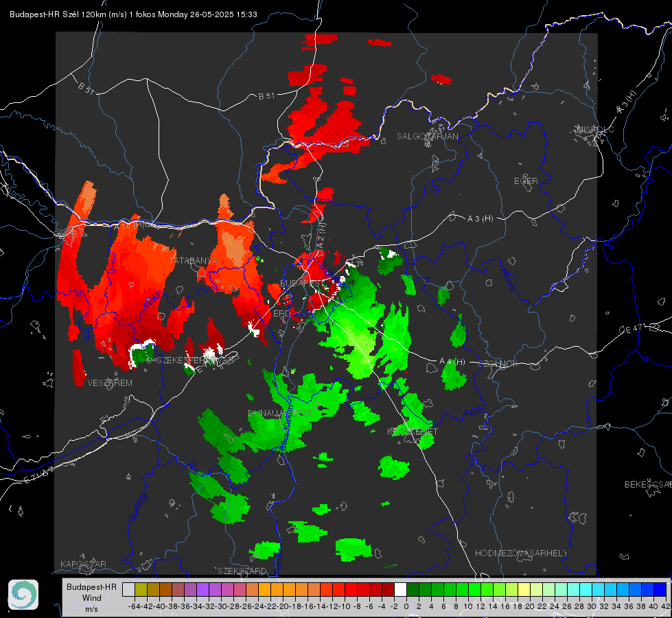Click the 'Budapest-HR Wind m/s' legend label
The width and height of the screenshot is (672, 618).
[x=92, y=598]
